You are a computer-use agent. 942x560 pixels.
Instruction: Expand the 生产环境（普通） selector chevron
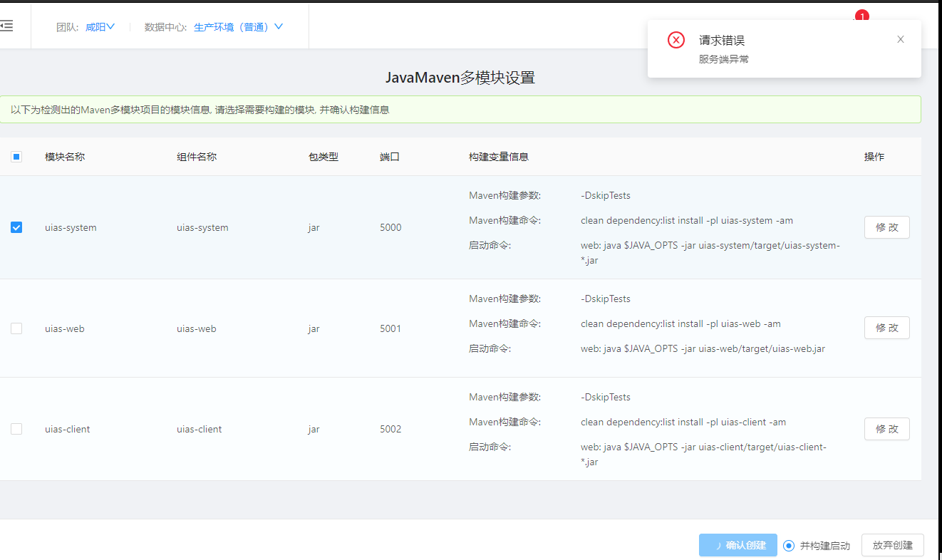pyautogui.click(x=278, y=26)
